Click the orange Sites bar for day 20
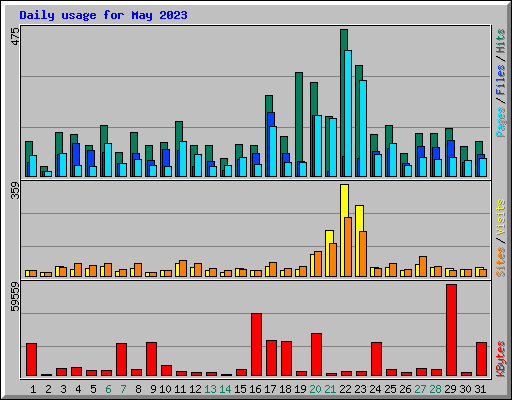The height and width of the screenshot is (400, 512). [x=318, y=264]
